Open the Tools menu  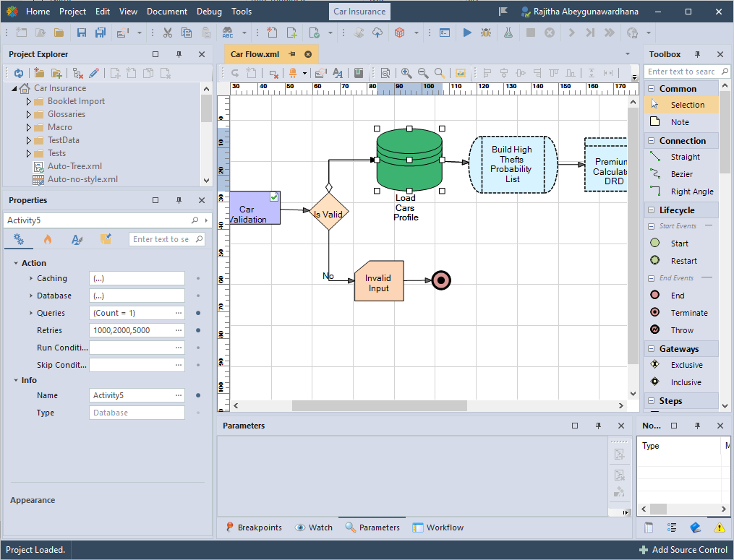tap(242, 12)
